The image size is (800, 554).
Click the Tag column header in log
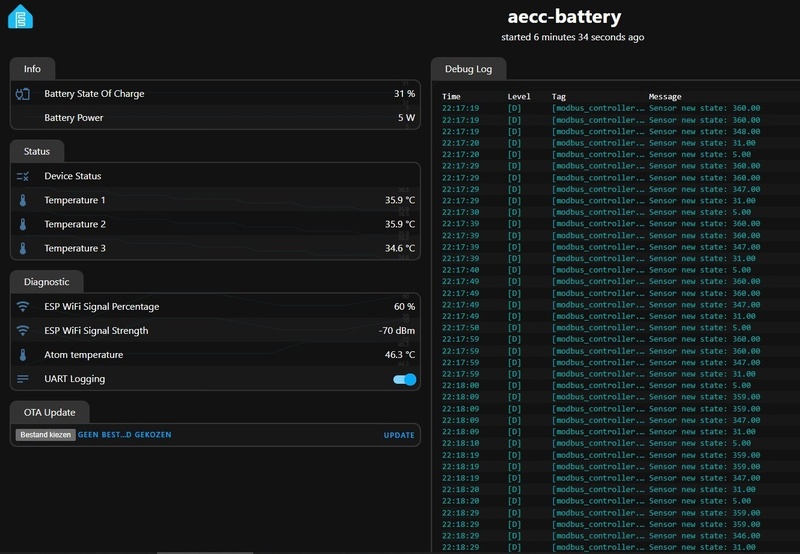click(559, 96)
